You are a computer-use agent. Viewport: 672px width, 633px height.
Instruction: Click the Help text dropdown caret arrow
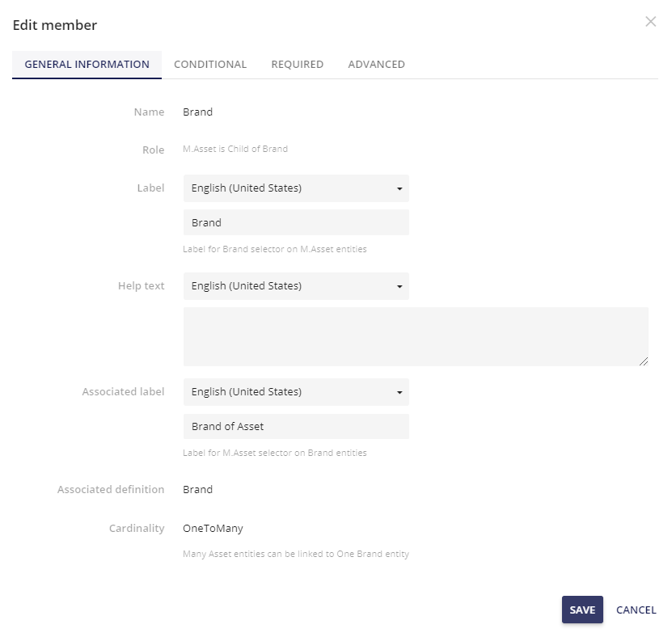tap(398, 286)
